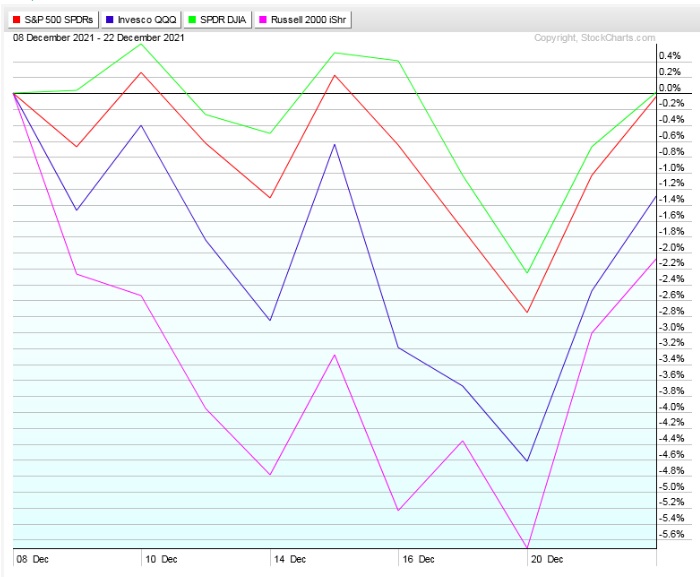Click the red S&P 500 trough on 14 Dec

click(x=270, y=197)
